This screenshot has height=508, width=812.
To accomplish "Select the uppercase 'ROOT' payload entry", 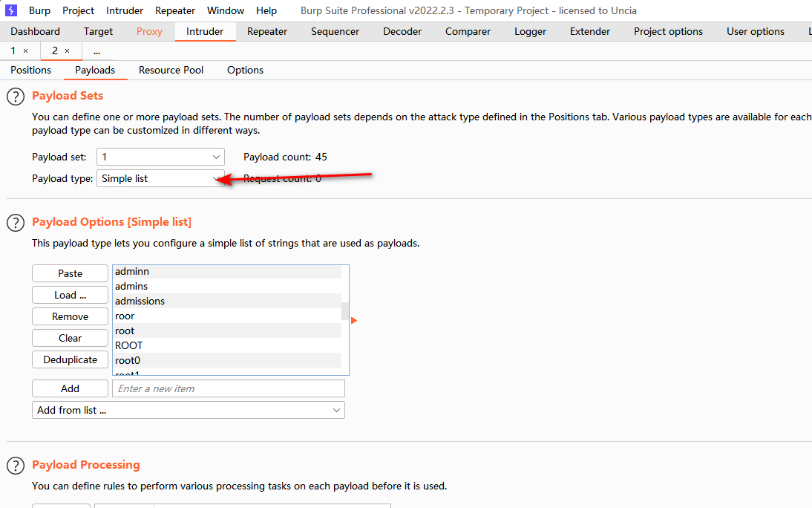I will (227, 345).
